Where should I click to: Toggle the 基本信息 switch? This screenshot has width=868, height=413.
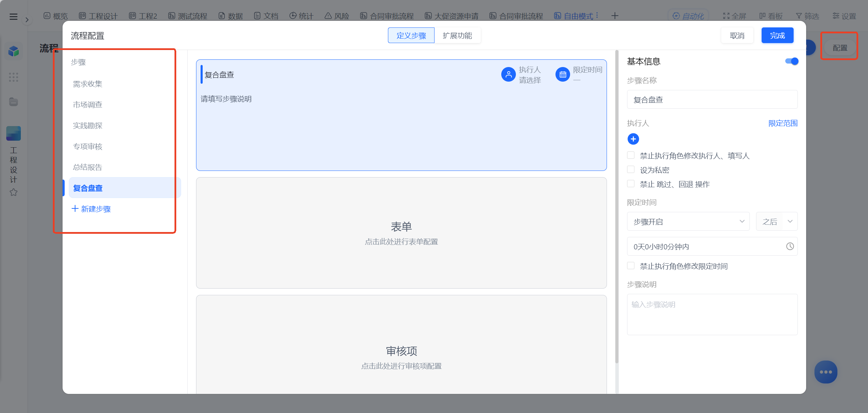click(792, 61)
